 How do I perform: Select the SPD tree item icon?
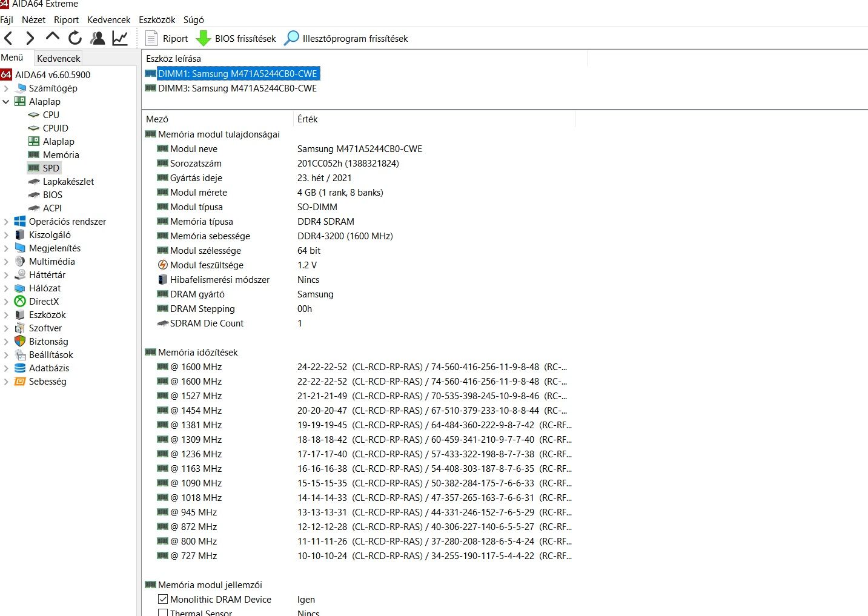tap(34, 168)
